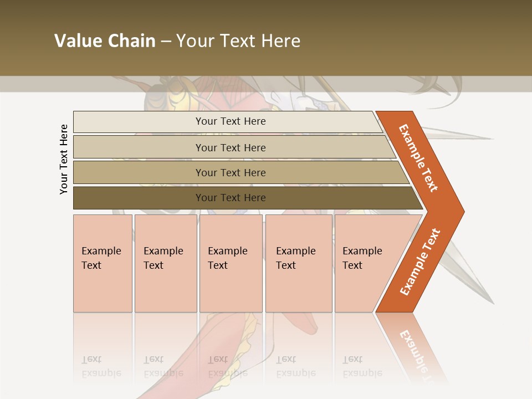
Task: Select the fourth pink 'Example Text' box
Action: (299, 263)
